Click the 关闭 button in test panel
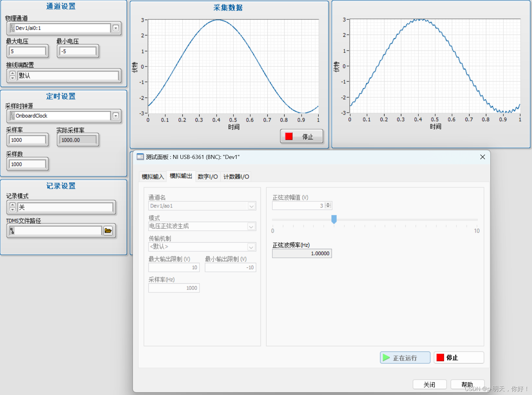The image size is (532, 395). (x=430, y=385)
